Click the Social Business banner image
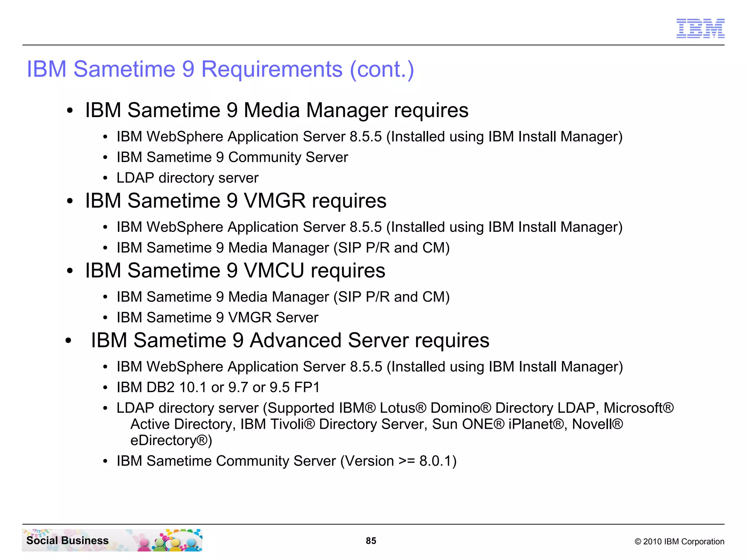The width and height of the screenshot is (747, 560). tap(112, 540)
